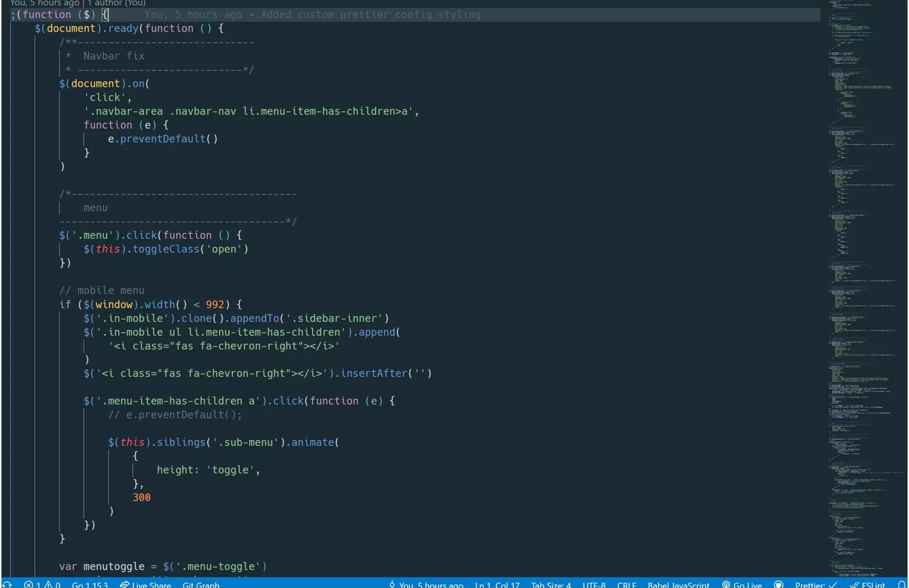The height and width of the screenshot is (588, 909).
Task: Click the Ln 1, Col 17 position indicator
Action: pos(497,584)
